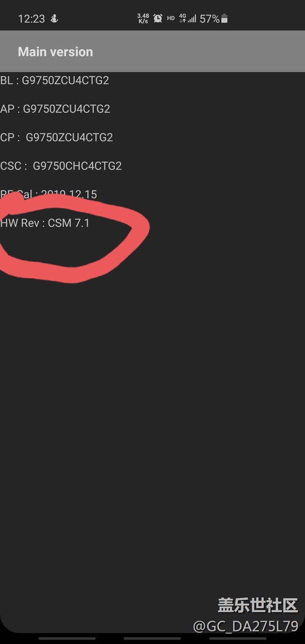The width and height of the screenshot is (305, 644).
Task: Tap the HD voice status icon
Action: (171, 18)
